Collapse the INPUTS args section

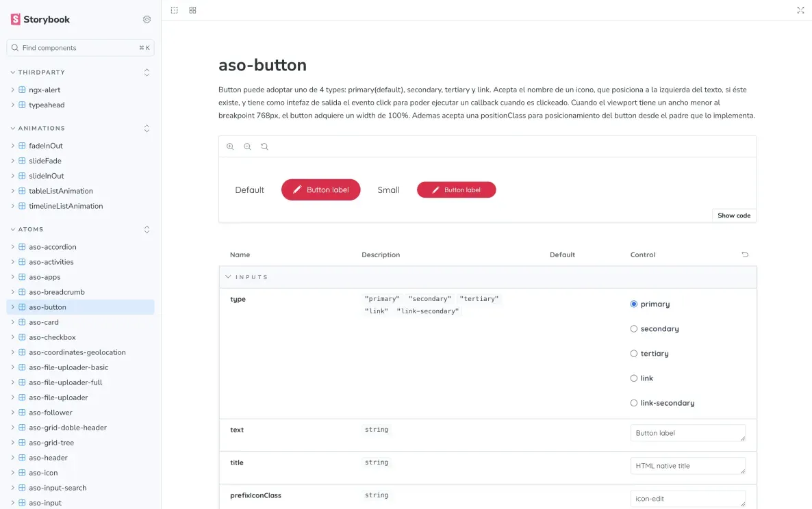[x=246, y=277]
